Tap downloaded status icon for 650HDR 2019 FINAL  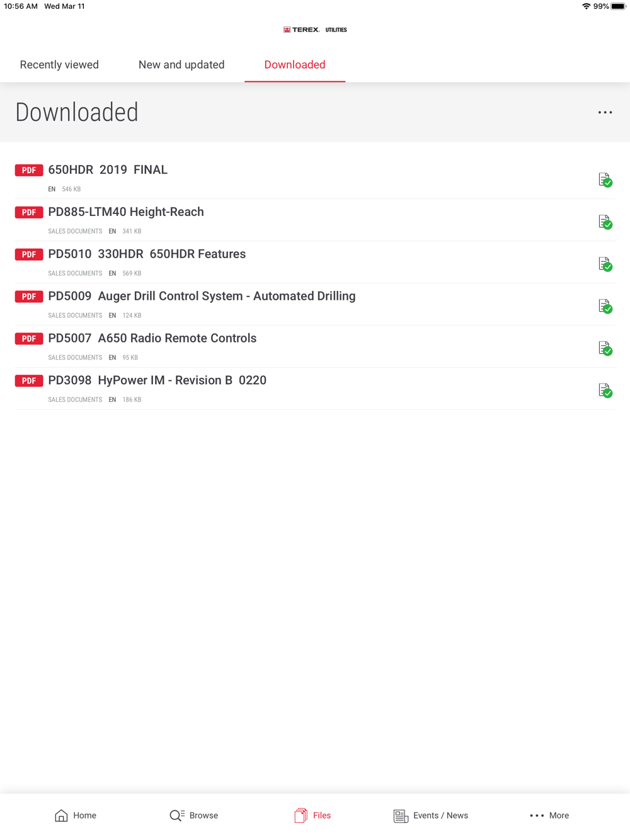coord(605,180)
